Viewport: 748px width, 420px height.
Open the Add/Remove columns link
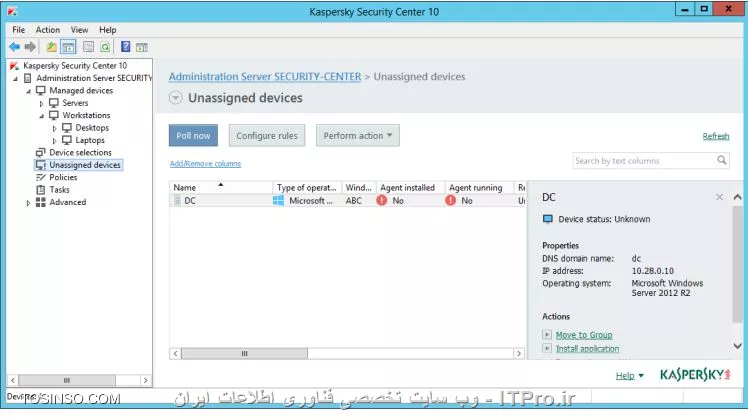(205, 163)
